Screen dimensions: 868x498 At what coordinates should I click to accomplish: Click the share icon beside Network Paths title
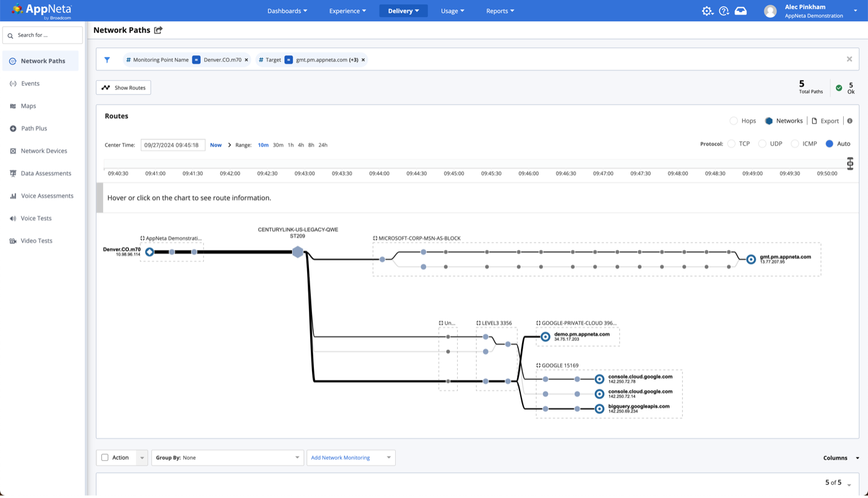(x=158, y=30)
